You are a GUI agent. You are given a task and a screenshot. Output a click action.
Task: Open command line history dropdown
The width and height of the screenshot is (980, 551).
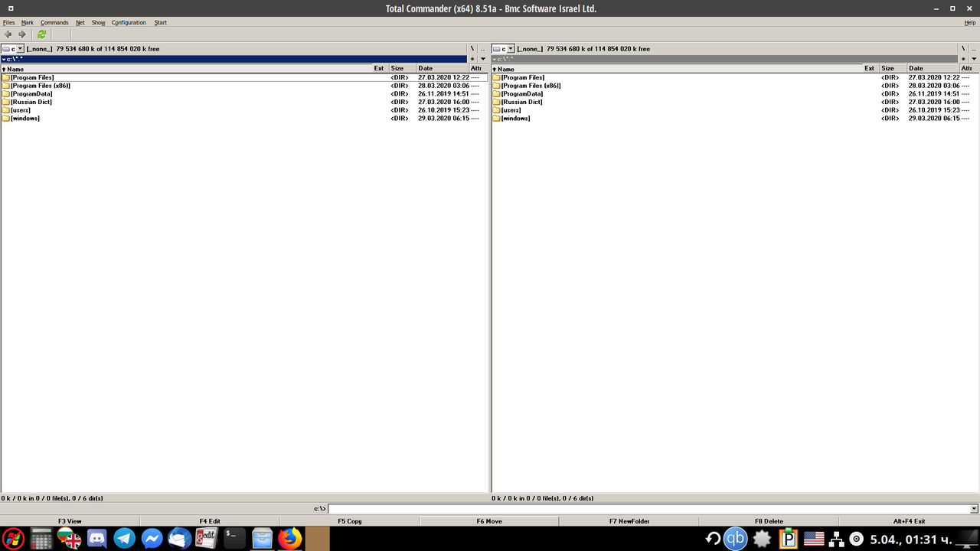click(974, 509)
